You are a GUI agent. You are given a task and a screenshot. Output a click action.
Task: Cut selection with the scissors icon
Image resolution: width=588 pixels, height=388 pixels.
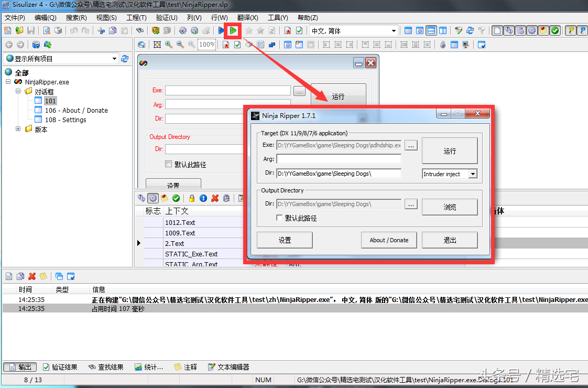[101, 31]
